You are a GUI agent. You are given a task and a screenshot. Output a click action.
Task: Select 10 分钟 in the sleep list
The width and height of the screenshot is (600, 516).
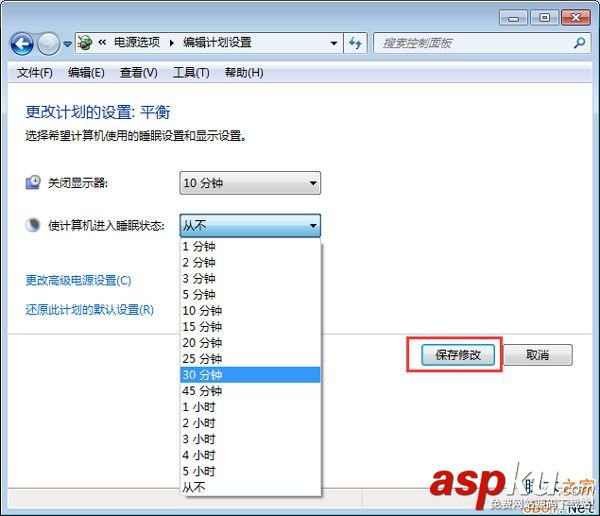(x=250, y=311)
